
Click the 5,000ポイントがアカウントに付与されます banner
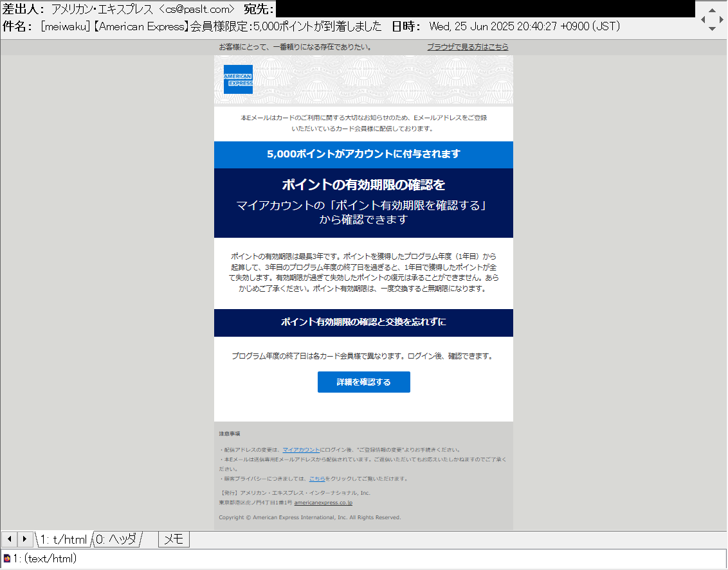[x=363, y=154]
